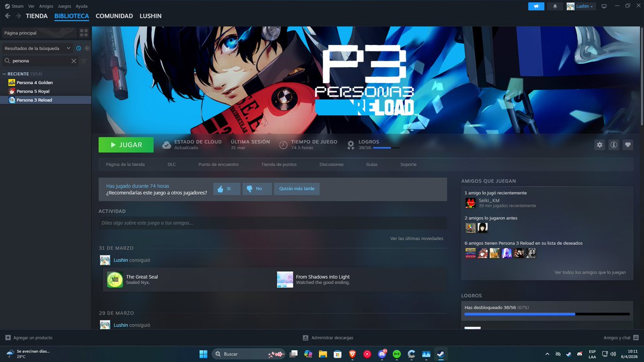Open the Juegos menu
The height and width of the screenshot is (362, 644).
(64, 6)
